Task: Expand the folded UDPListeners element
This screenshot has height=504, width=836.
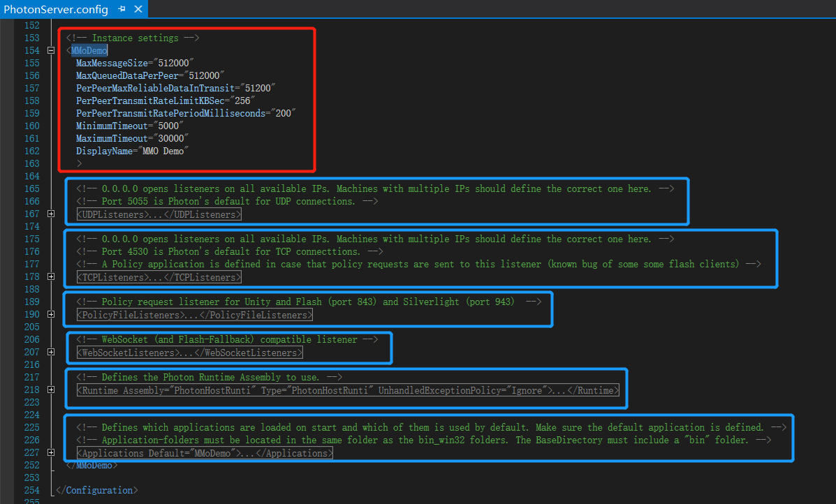Action: point(50,214)
